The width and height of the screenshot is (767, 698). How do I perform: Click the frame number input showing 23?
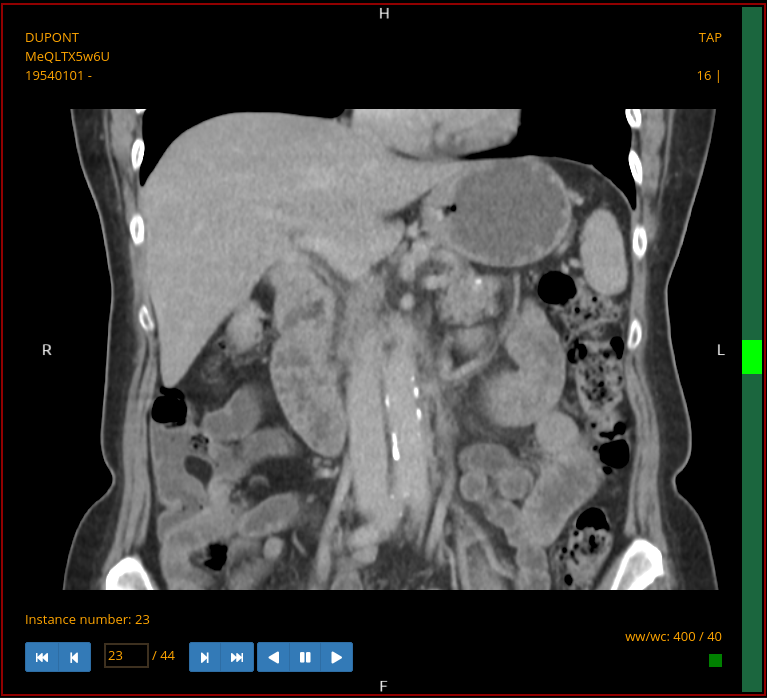pyautogui.click(x=126, y=655)
